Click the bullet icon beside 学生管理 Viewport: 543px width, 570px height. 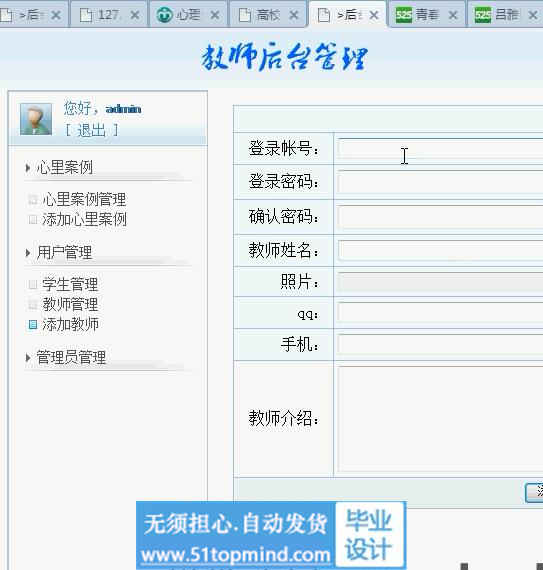(33, 284)
